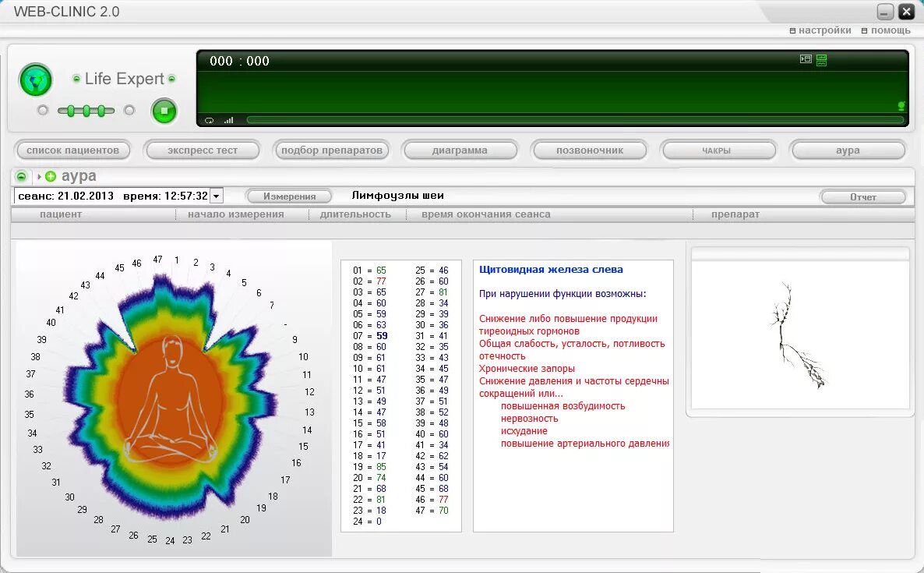Click the Щитовидная железа слева heading
Screen dimensions: 924x573
coord(551,270)
